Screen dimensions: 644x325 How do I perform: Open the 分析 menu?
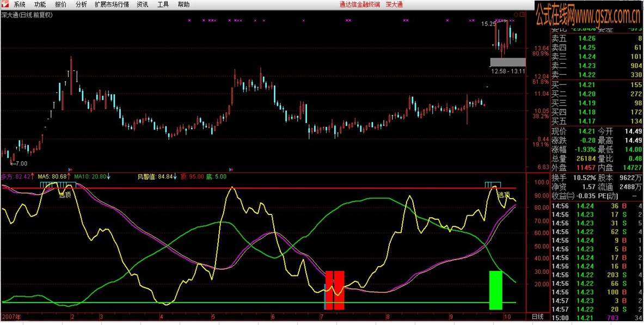point(81,5)
